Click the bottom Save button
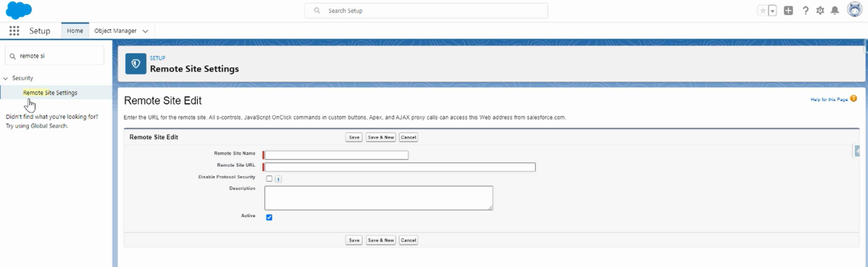 [x=354, y=240]
